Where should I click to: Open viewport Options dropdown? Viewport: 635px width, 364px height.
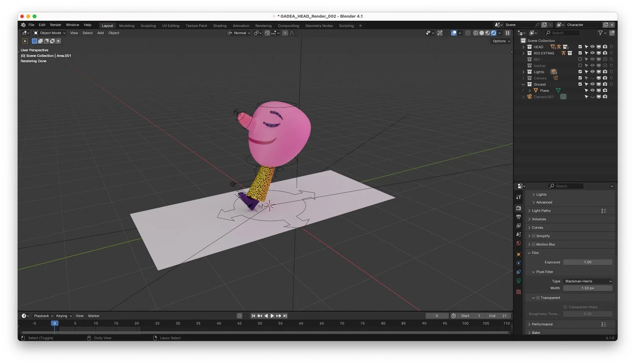point(501,41)
